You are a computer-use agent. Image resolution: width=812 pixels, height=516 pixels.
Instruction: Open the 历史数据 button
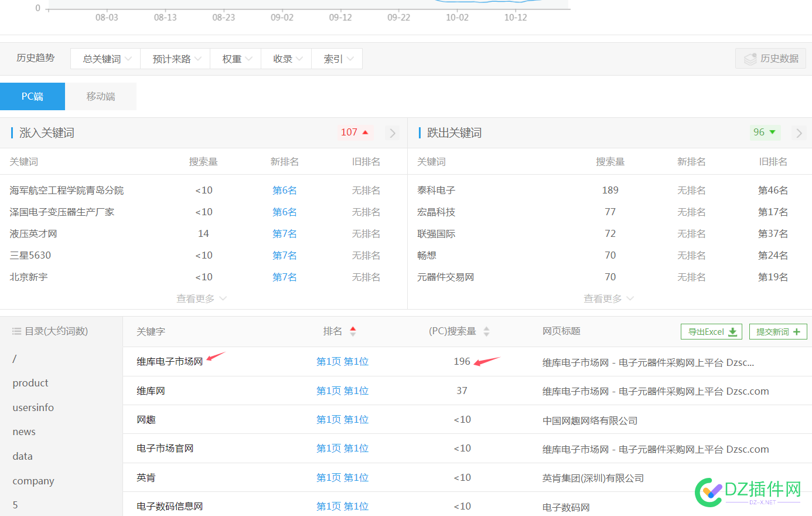coord(771,59)
